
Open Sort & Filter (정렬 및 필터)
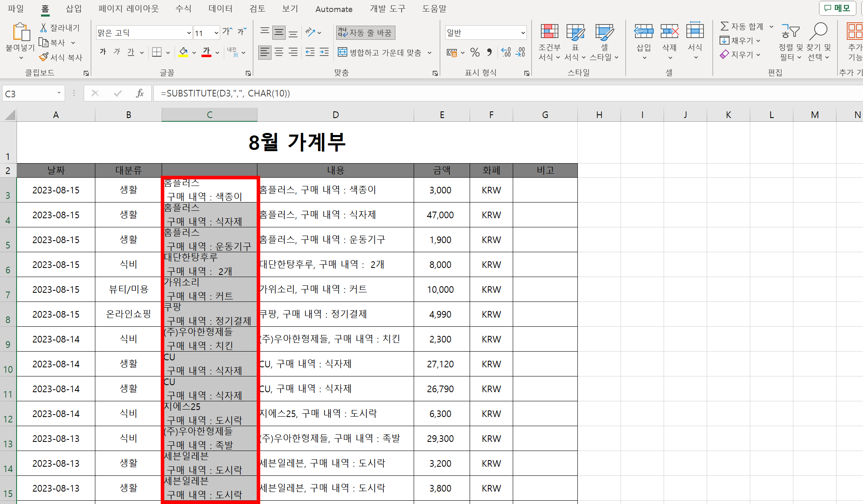click(790, 41)
